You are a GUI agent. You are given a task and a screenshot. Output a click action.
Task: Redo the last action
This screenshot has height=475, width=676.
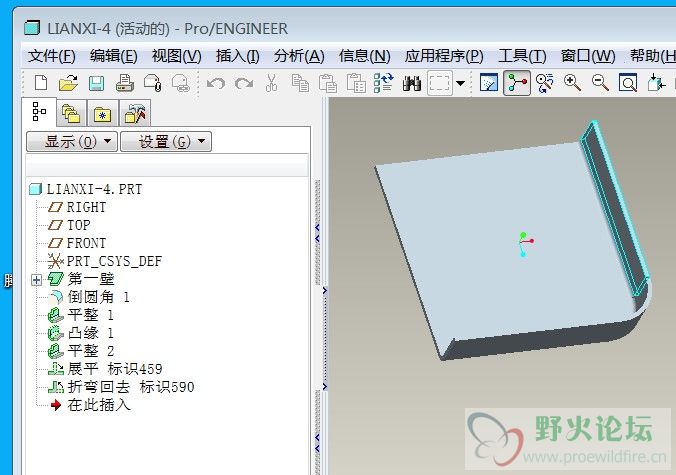pyautogui.click(x=244, y=83)
